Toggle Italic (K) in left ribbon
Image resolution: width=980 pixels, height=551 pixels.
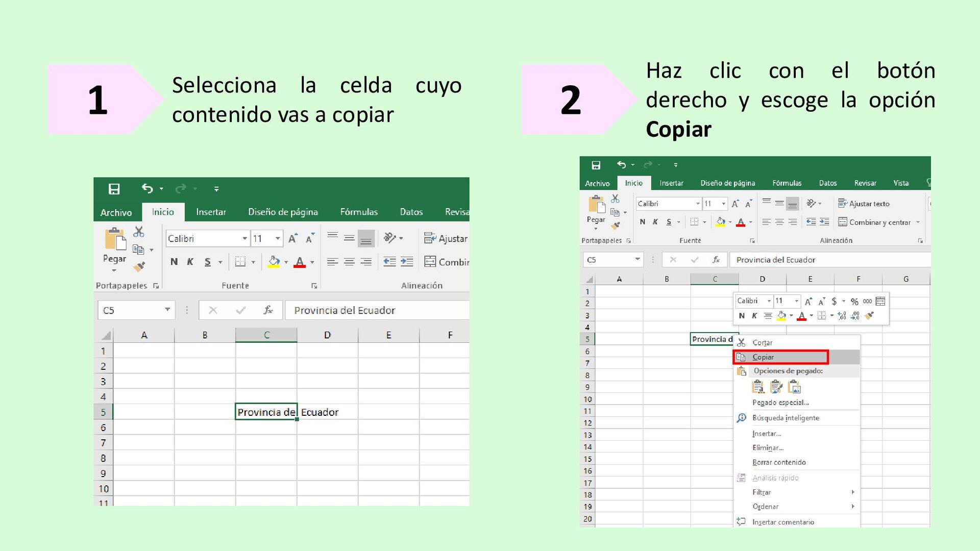pyautogui.click(x=190, y=262)
